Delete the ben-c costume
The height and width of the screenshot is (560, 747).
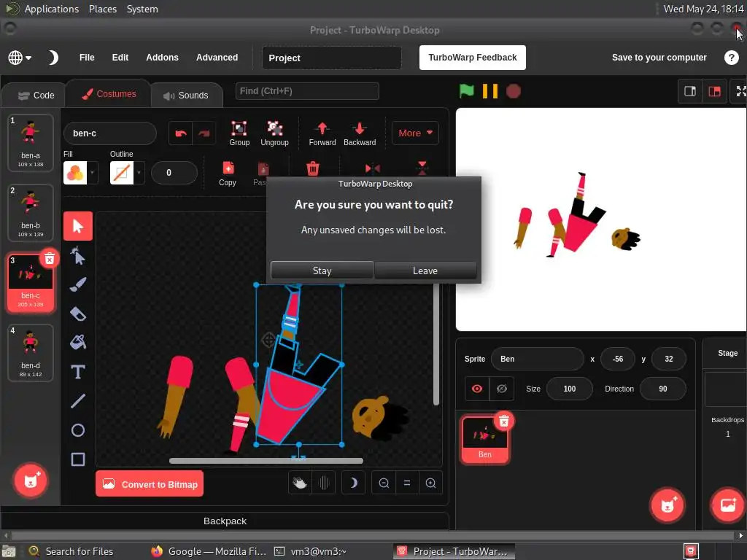pyautogui.click(x=49, y=259)
